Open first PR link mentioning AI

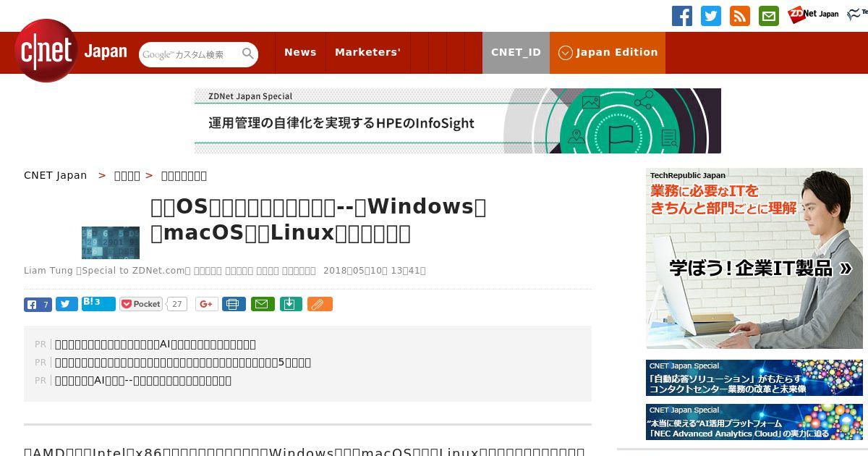(x=156, y=345)
